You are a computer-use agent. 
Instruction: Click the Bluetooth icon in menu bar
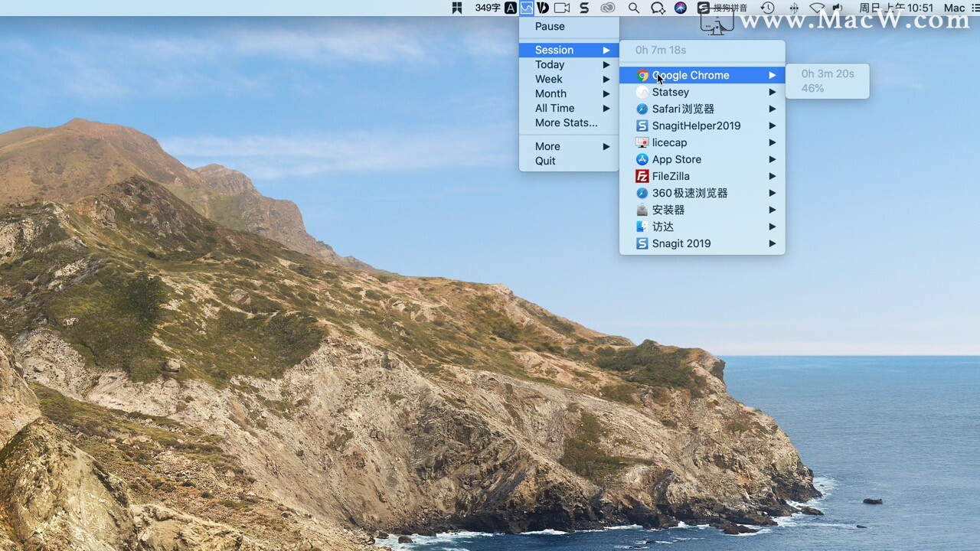tap(793, 8)
